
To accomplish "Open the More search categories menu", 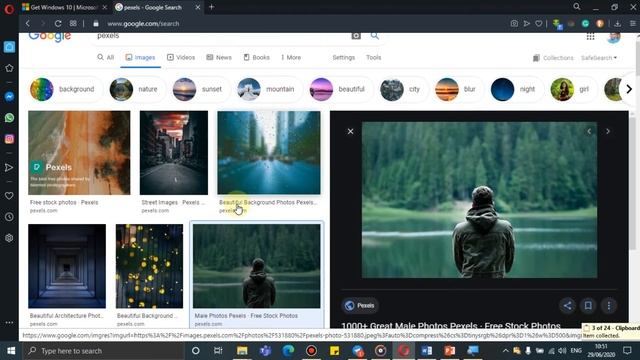I will click(291, 58).
